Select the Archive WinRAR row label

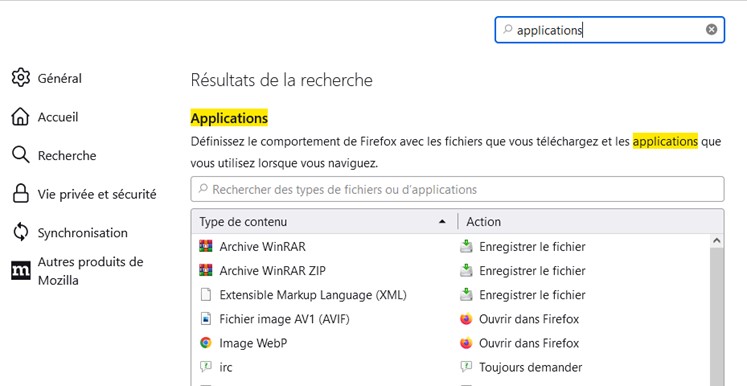262,246
